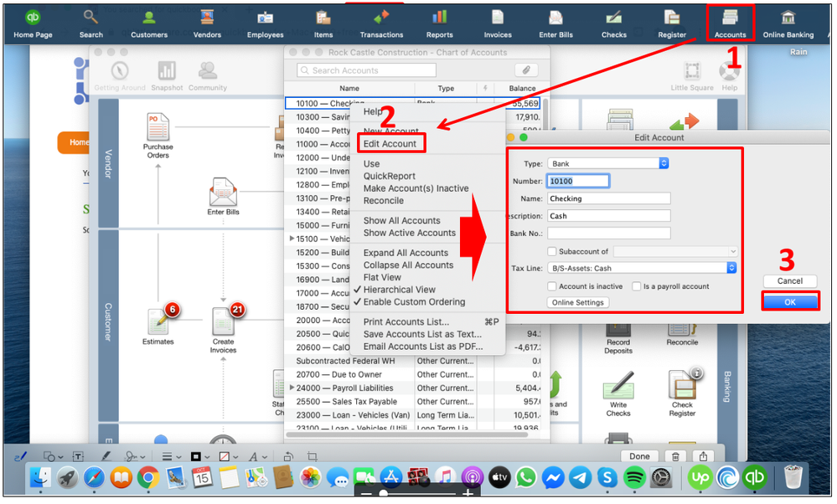Select Show All Accounts menu item
837x504 pixels.
click(401, 220)
